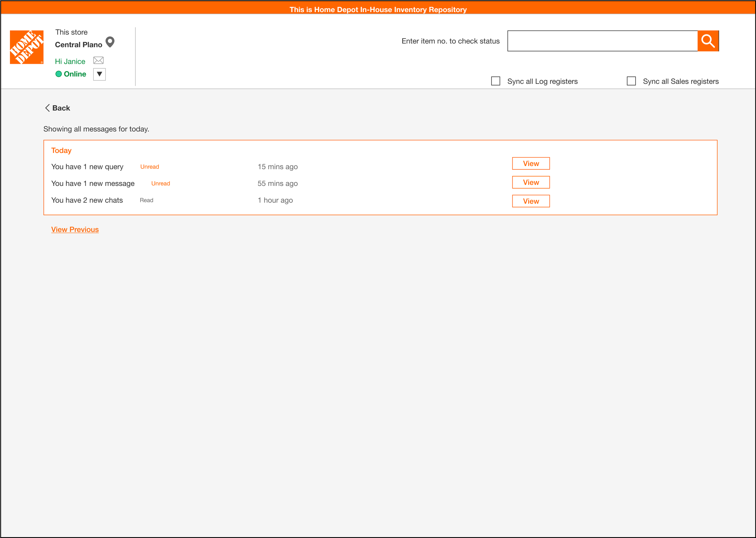Click the store location pin icon

[x=110, y=42]
